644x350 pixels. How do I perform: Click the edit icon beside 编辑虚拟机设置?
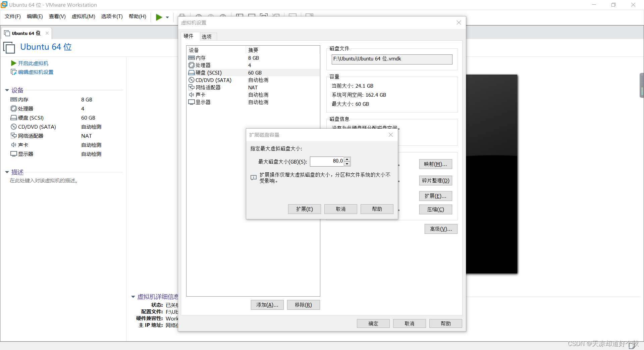[x=14, y=72]
